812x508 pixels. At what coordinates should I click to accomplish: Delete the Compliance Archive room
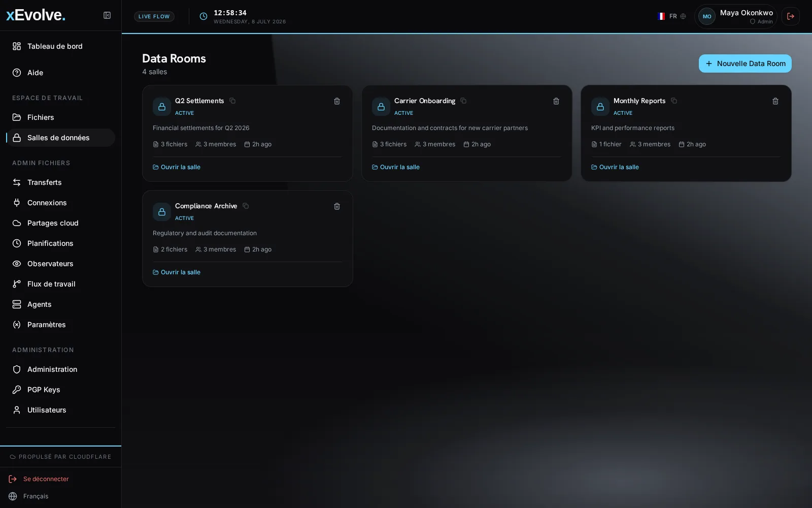tap(337, 206)
